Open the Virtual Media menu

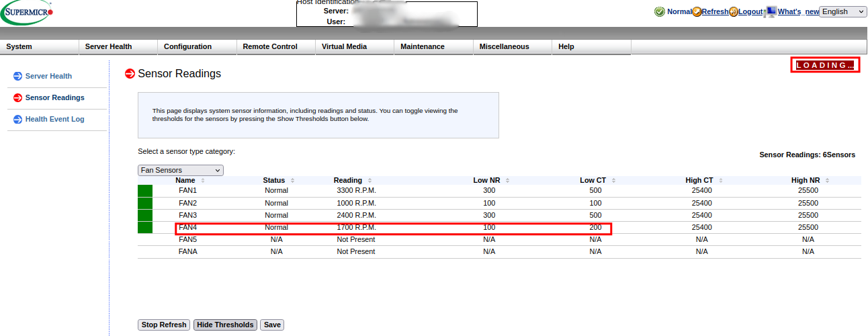click(355, 46)
